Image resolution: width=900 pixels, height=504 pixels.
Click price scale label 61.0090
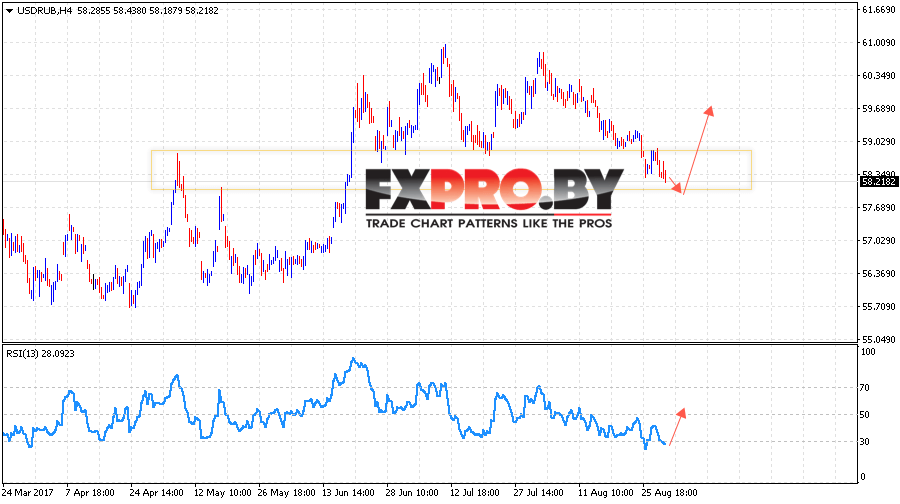point(879,42)
